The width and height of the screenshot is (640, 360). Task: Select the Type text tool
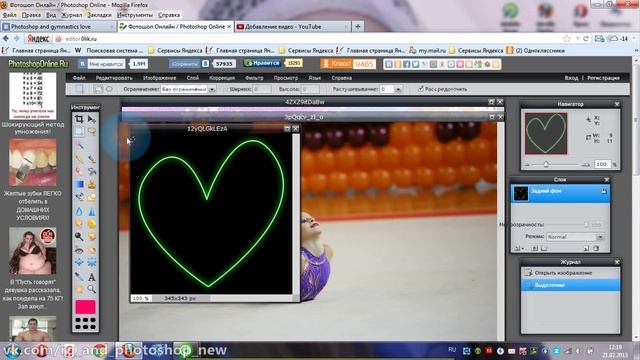coord(92,277)
